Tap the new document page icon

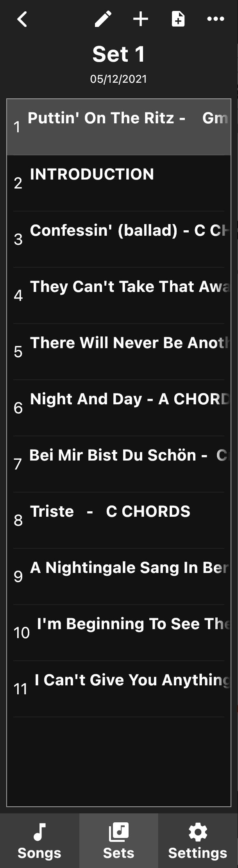click(x=178, y=19)
